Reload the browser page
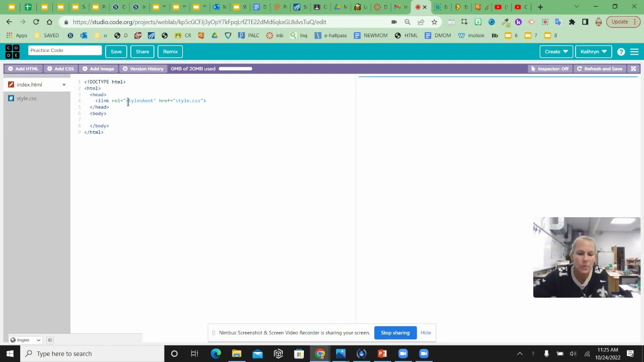644x362 pixels. click(36, 22)
